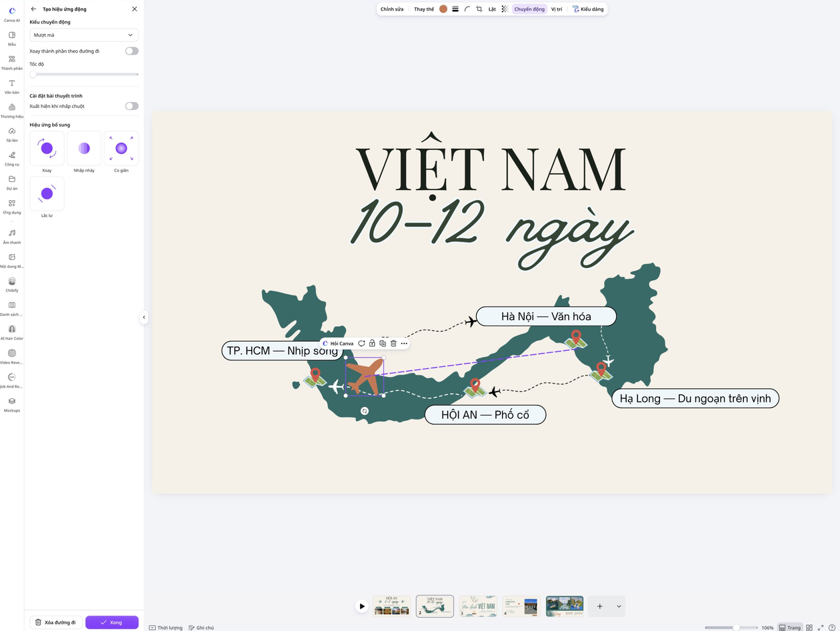This screenshot has height=631, width=840.
Task: Click the comment refresh icon beside Hỏi Canva
Action: [361, 344]
